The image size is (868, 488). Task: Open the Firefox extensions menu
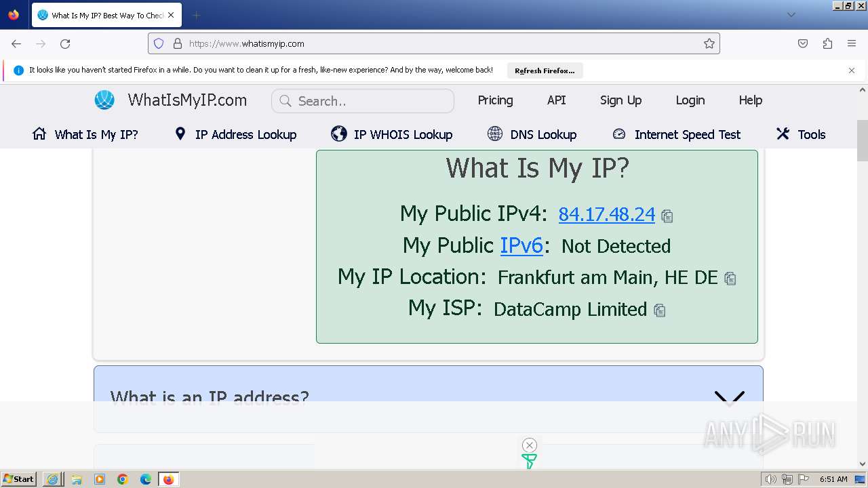click(827, 43)
